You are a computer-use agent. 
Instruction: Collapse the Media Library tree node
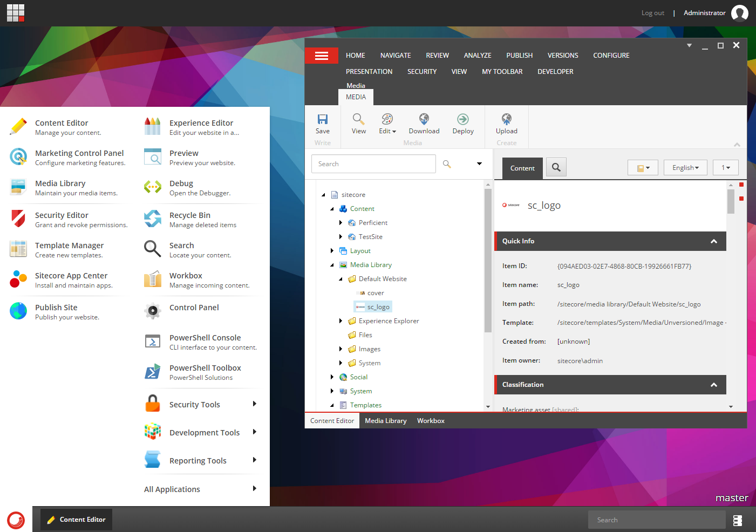(332, 265)
